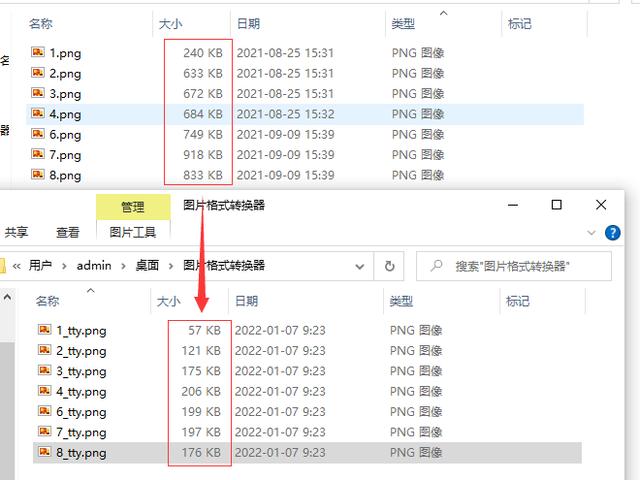Select file icon of 2.png in back window
640x480 pixels.
(38, 72)
